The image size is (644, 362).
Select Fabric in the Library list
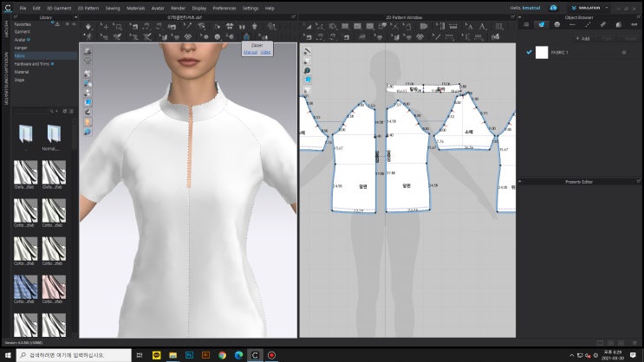tap(22, 55)
